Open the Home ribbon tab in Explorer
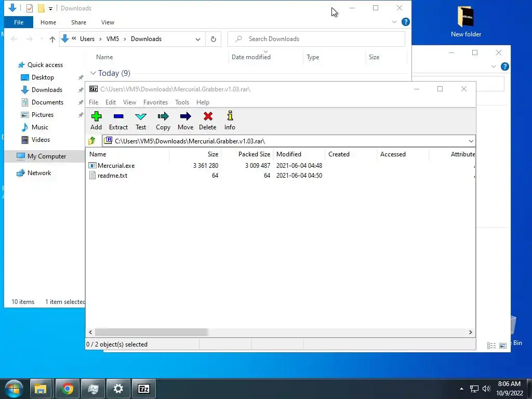532x399 pixels. (48, 22)
